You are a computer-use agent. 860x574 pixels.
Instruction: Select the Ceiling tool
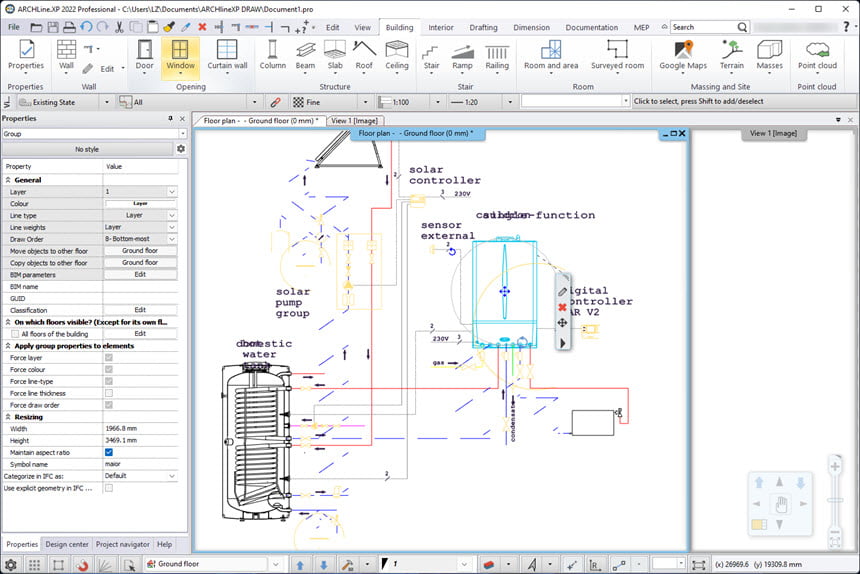(x=397, y=56)
